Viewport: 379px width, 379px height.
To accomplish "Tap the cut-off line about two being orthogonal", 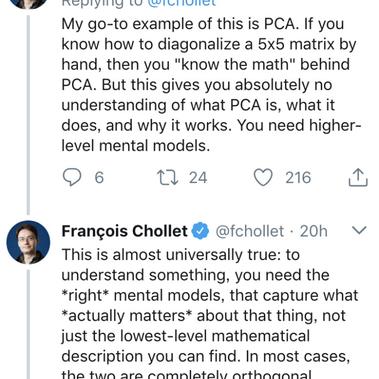I will pos(187,375).
